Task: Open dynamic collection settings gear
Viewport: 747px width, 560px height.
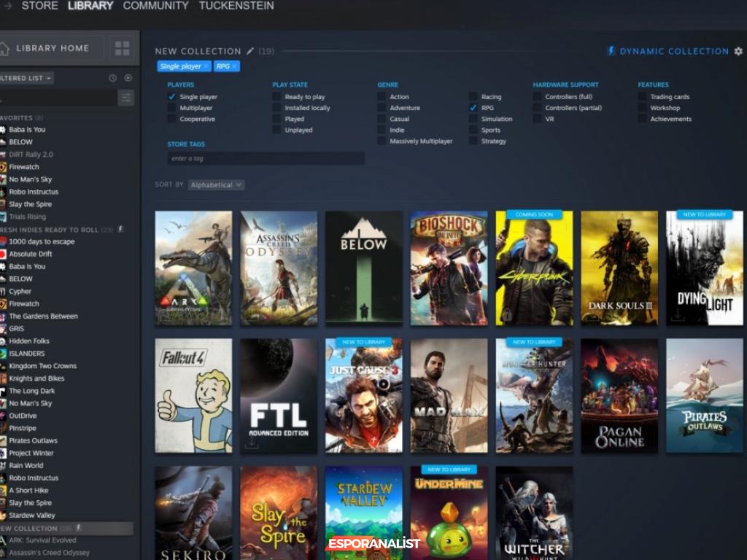Action: [738, 51]
